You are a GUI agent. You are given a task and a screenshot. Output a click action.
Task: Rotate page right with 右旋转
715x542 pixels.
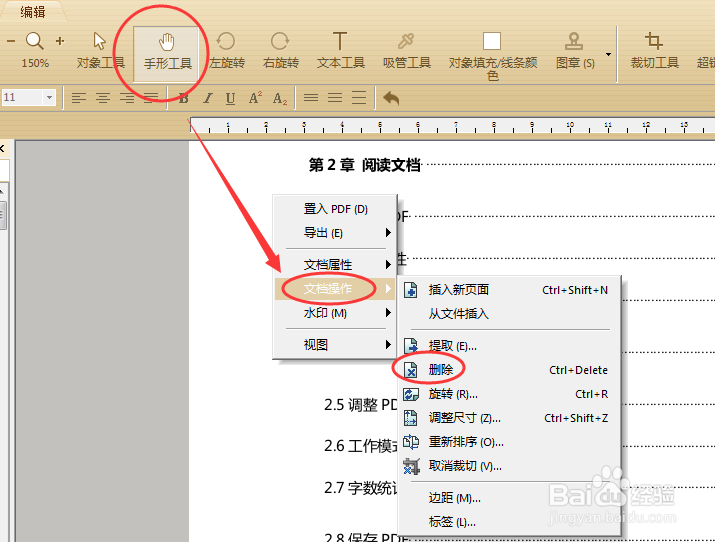280,50
